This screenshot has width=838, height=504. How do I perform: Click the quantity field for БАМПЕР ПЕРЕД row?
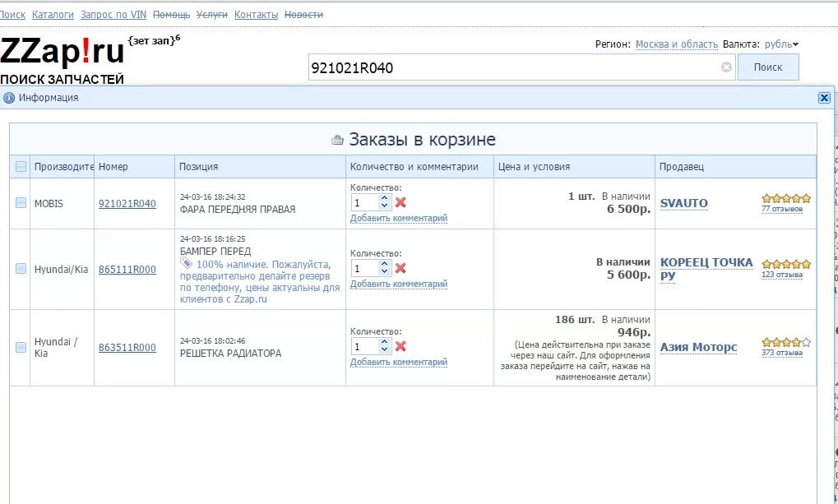click(365, 268)
